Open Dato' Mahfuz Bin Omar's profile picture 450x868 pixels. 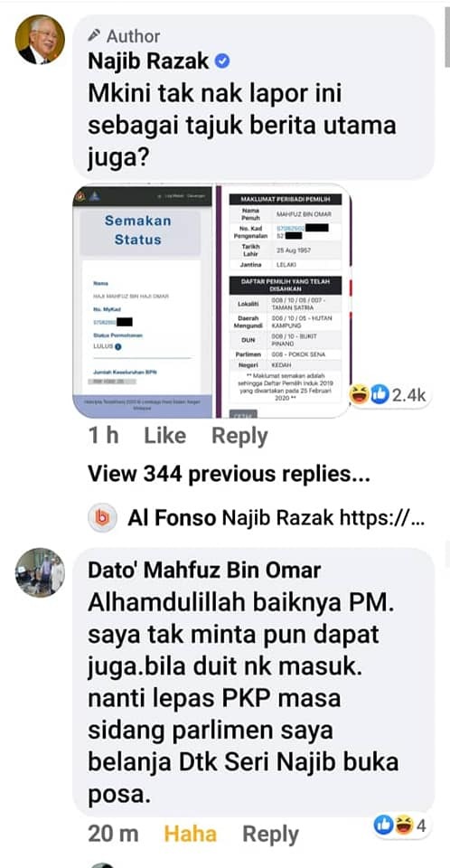(39, 572)
